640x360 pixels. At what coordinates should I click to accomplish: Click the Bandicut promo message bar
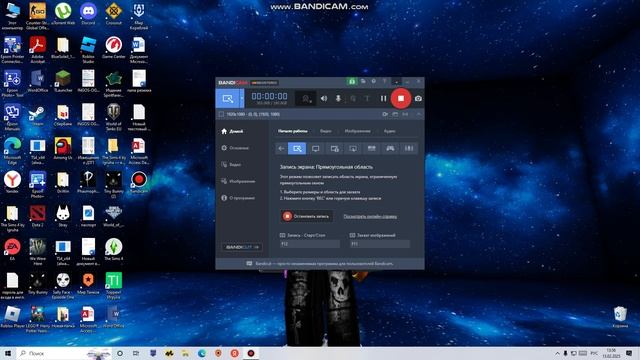320,264
